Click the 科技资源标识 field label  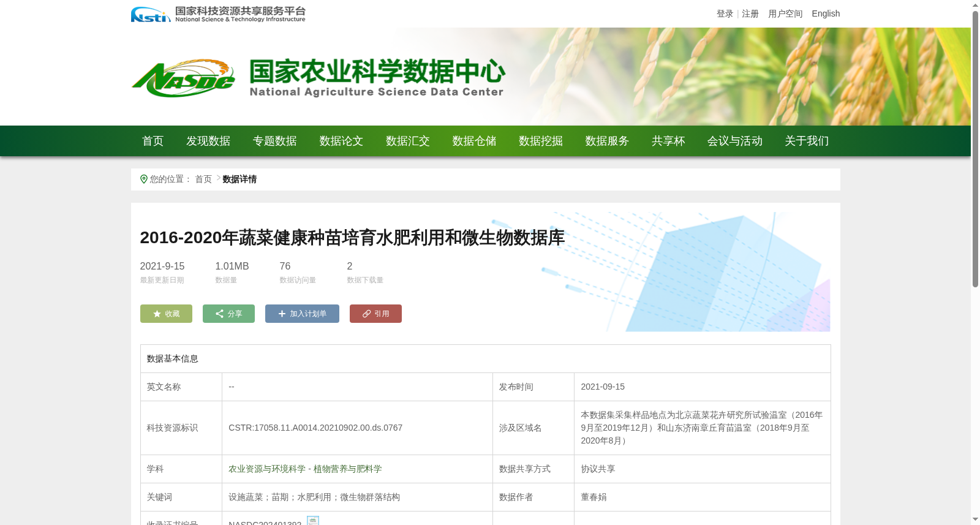point(172,428)
